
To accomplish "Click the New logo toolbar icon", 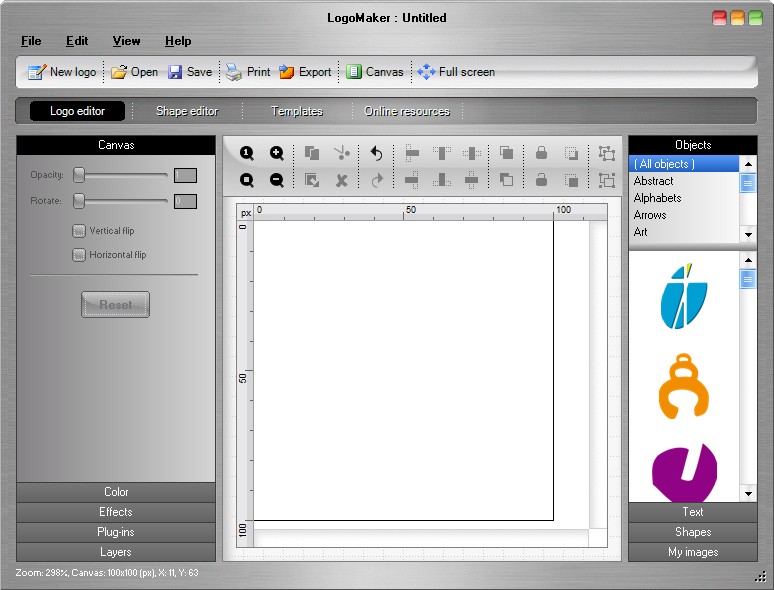I will click(37, 72).
